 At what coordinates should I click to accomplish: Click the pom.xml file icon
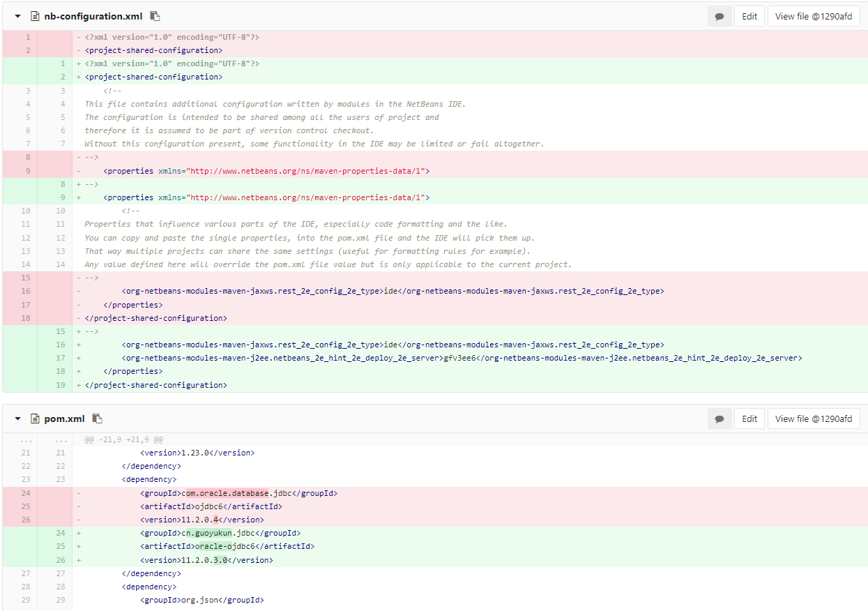[x=35, y=418]
